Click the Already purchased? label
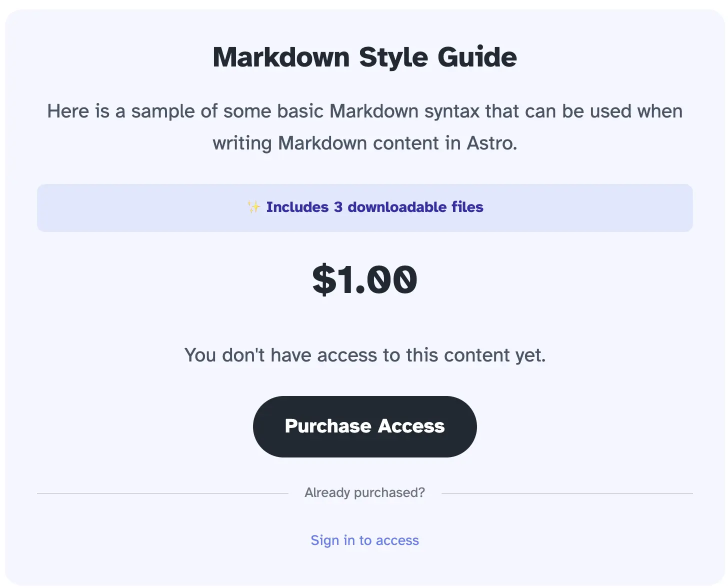This screenshot has height=588, width=728. coord(364,492)
